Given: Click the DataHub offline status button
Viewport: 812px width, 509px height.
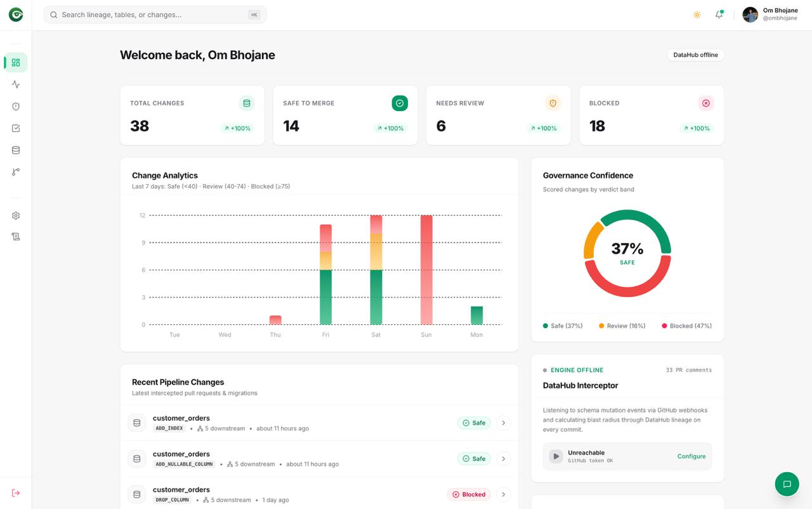Looking at the screenshot, I should point(695,55).
